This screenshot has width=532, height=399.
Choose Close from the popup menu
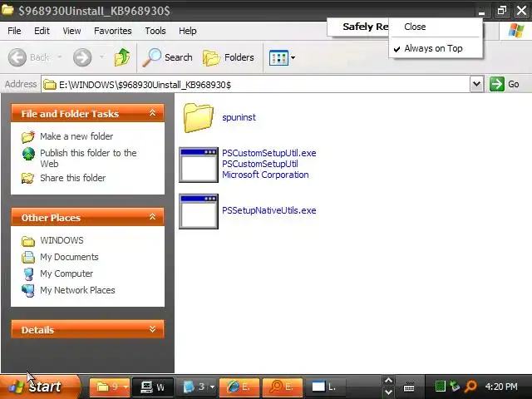(415, 27)
